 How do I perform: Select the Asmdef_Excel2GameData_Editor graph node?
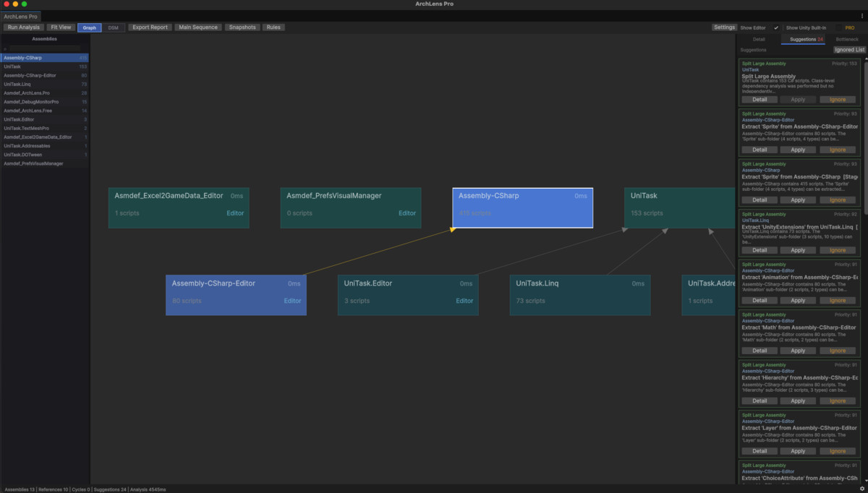pos(179,208)
